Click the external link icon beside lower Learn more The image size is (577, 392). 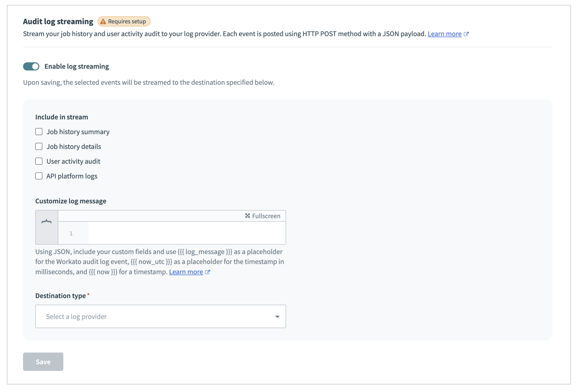(208, 272)
